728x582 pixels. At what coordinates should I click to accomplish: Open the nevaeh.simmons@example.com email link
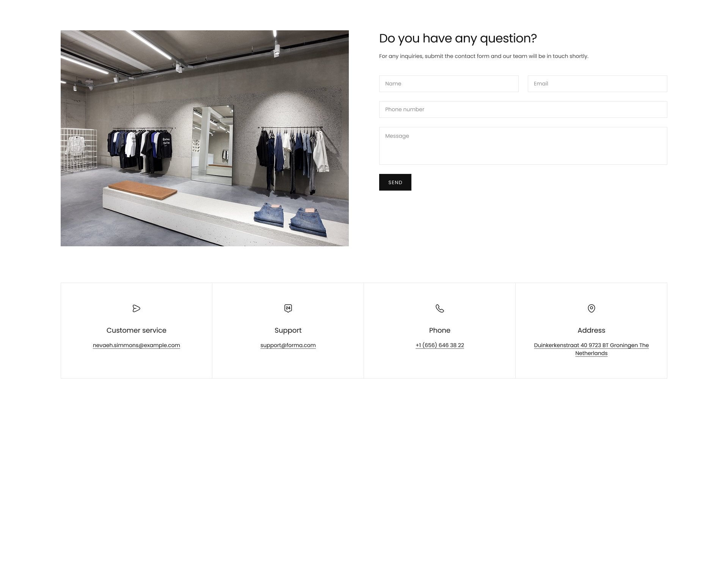click(136, 345)
